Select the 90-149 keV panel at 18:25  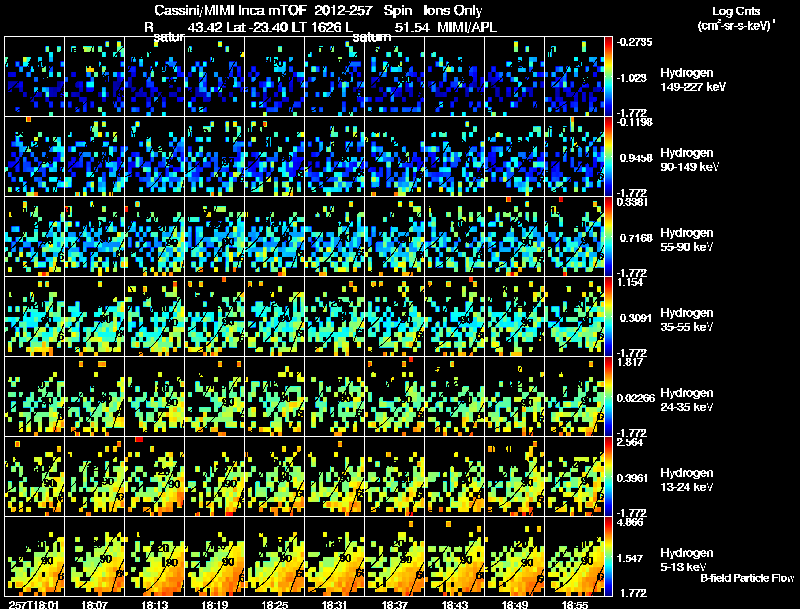coord(274,157)
